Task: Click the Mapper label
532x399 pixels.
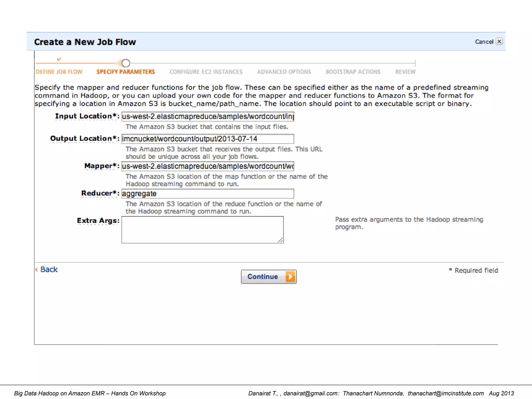Action: pos(102,166)
